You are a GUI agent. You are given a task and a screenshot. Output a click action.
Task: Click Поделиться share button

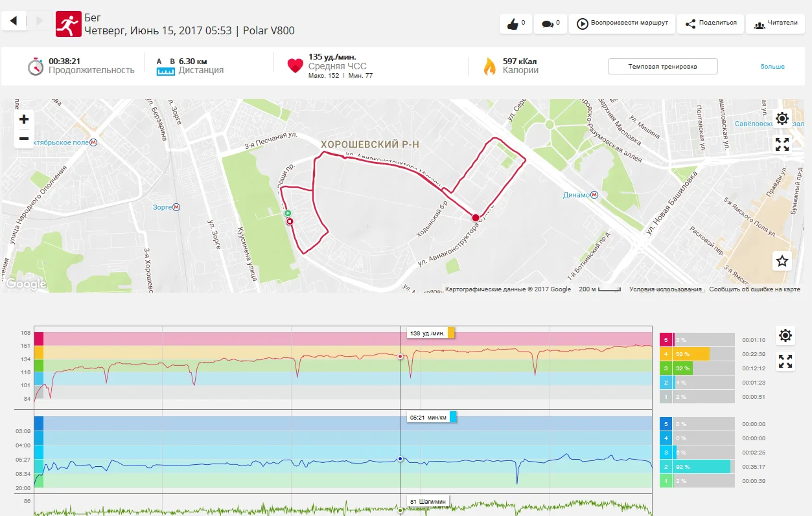[x=711, y=24]
